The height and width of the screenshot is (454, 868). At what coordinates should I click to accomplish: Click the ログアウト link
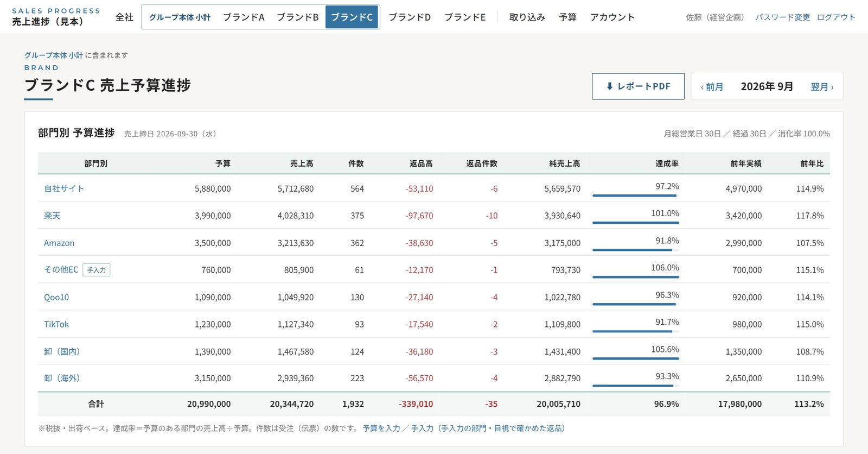tap(836, 17)
